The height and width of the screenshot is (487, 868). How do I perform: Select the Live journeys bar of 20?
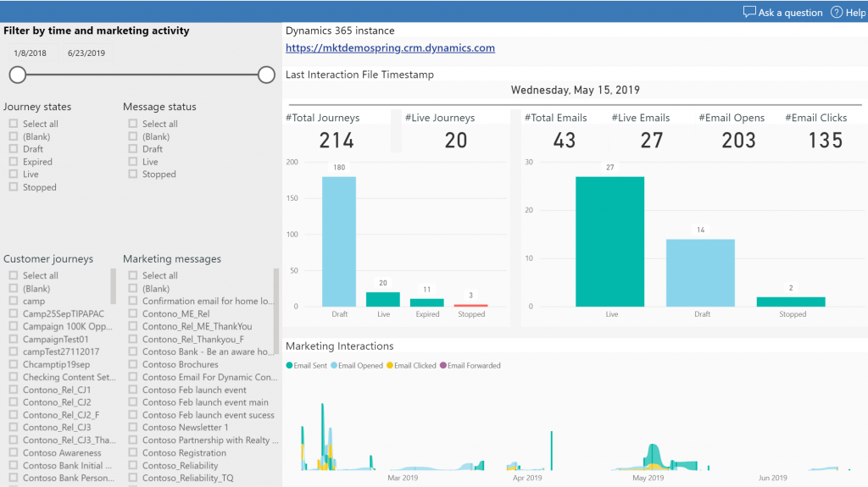pos(383,299)
